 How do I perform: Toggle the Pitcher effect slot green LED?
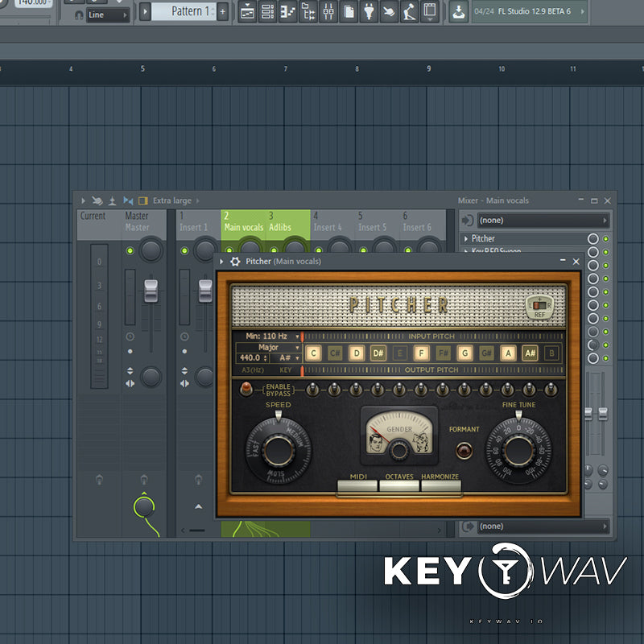point(606,238)
